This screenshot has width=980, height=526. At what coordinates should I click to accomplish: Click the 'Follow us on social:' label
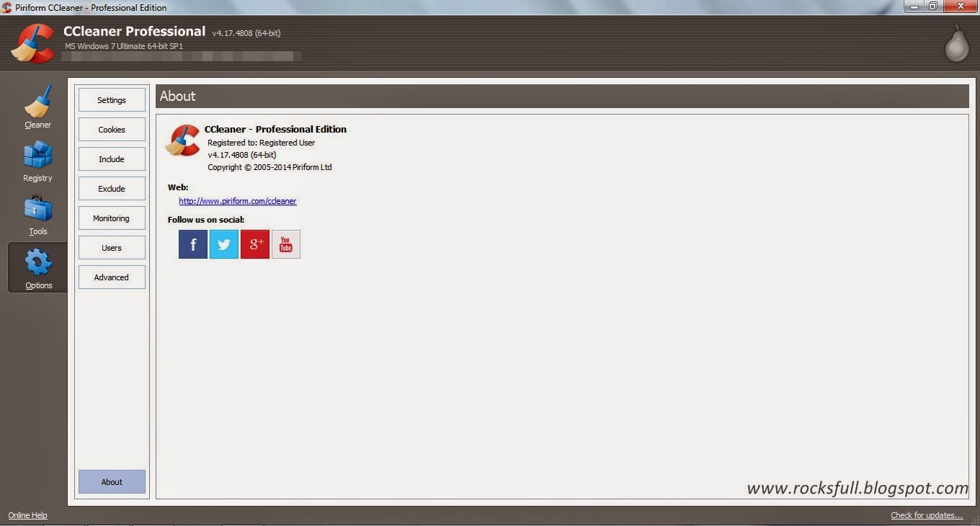coord(206,220)
